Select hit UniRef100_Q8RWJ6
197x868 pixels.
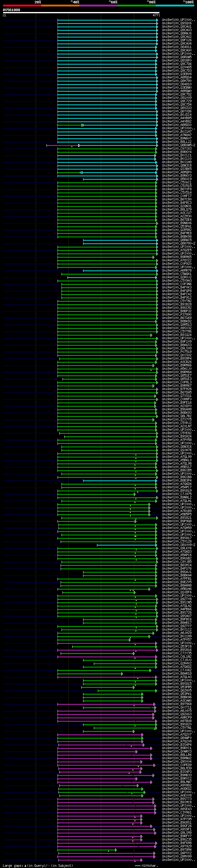point(177,33)
